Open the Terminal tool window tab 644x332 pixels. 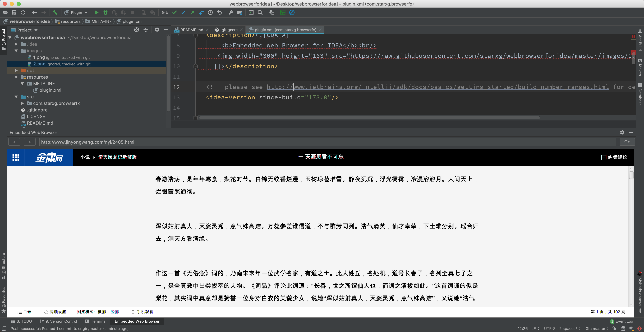[x=96, y=321]
